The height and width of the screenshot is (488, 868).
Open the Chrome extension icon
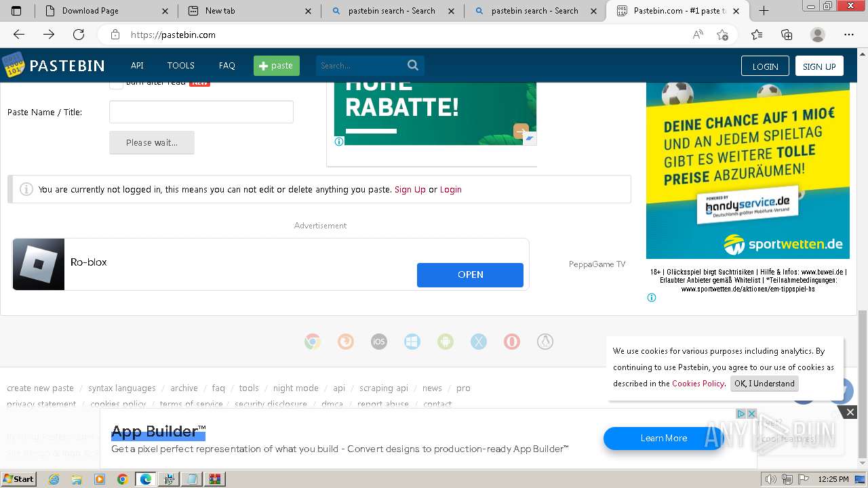tap(313, 342)
